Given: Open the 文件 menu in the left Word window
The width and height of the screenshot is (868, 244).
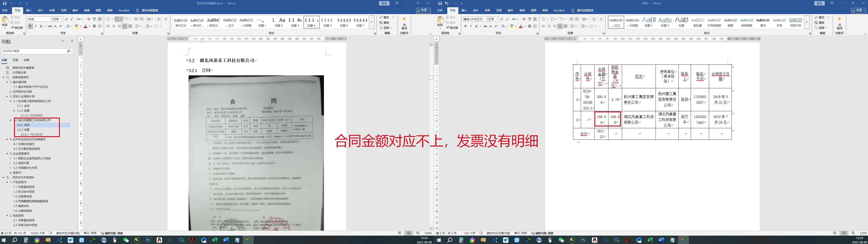Looking at the screenshot, I should (x=5, y=10).
